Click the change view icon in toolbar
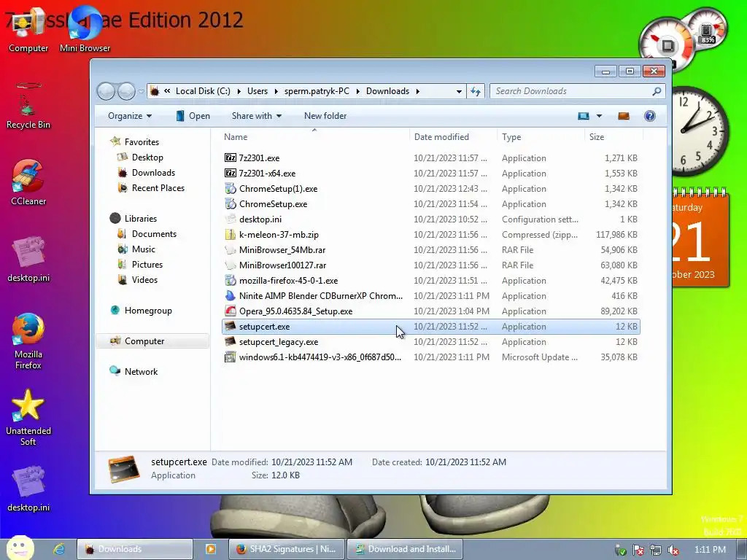This screenshot has height=560, width=747. coord(584,116)
